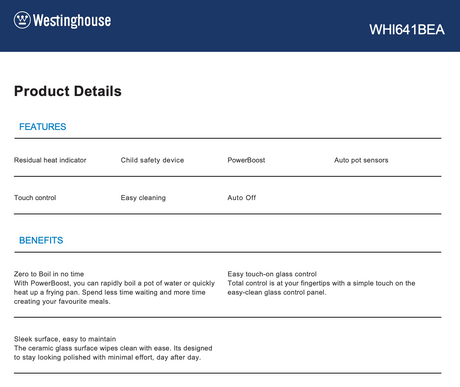460x387 pixels.
Task: Click the dark blue header banner
Action: coord(230,26)
